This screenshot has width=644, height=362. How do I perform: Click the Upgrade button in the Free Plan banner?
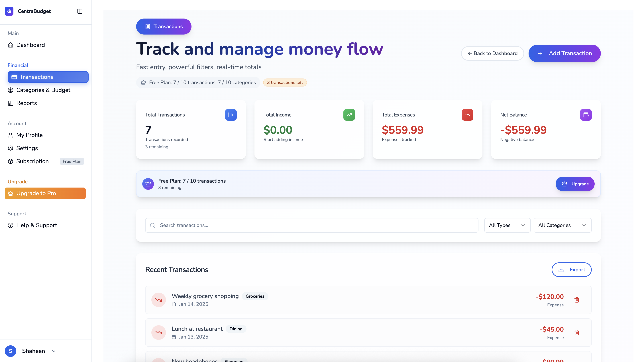click(575, 184)
